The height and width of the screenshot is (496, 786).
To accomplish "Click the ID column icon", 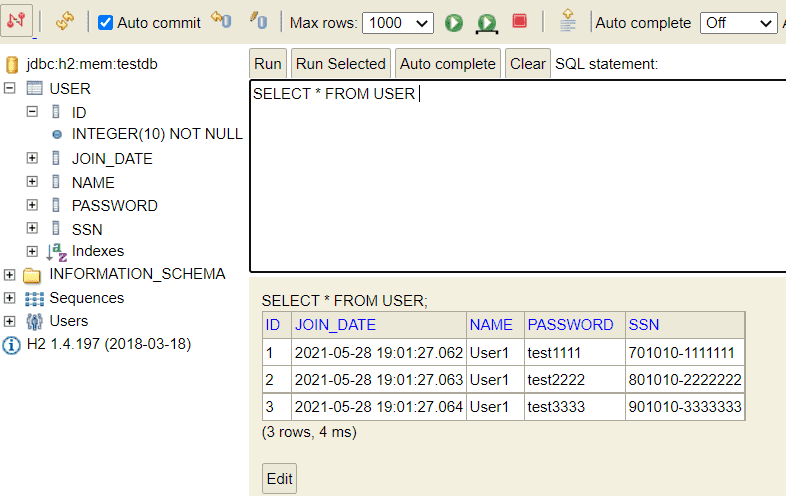I will (56, 111).
